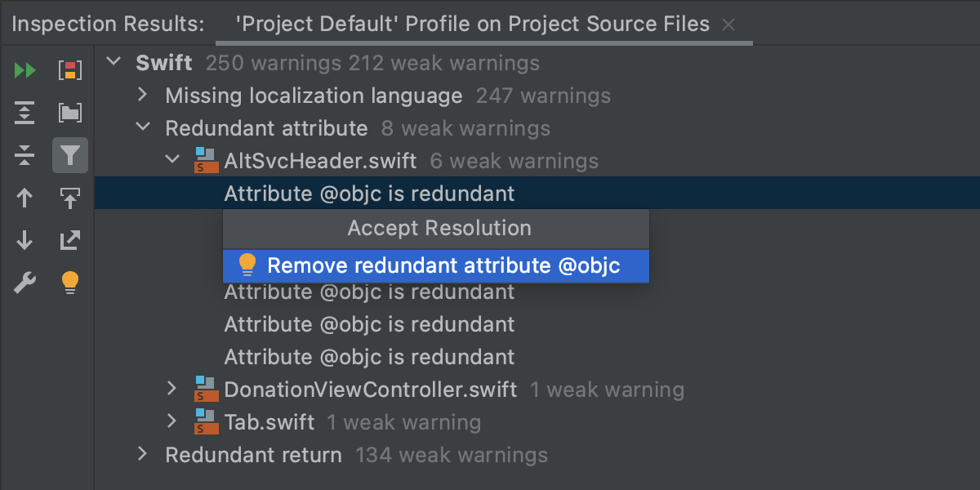Toggle the Filter resolved items funnel
The image size is (980, 490).
click(x=70, y=155)
